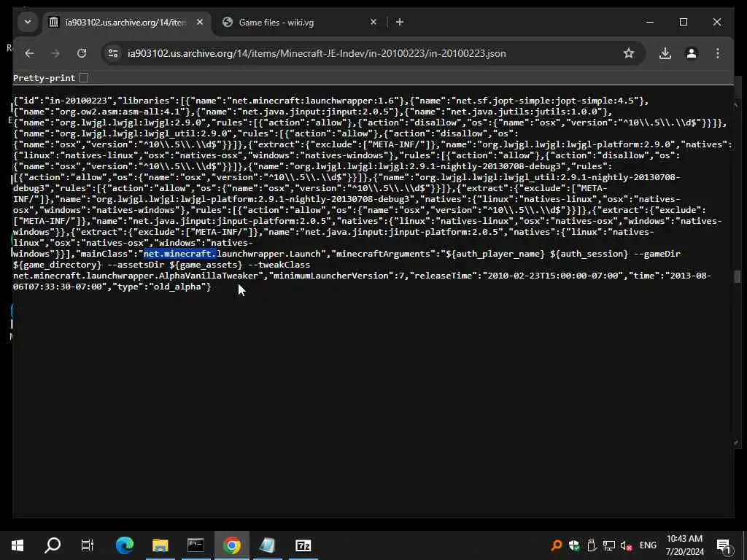
Task: Open Command Prompt from taskbar
Action: tap(196, 545)
